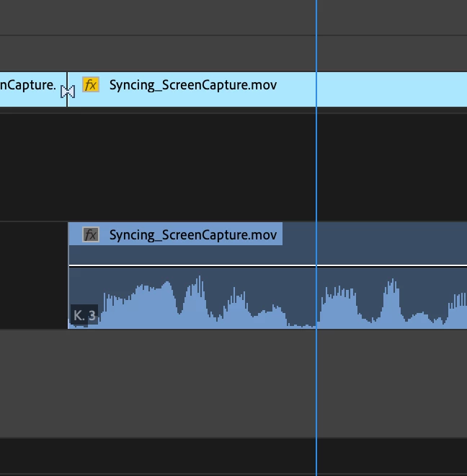This screenshot has width=467, height=476.
Task: Select the Syncing_ScreenCapture.mov audio clip label
Action: coord(193,235)
